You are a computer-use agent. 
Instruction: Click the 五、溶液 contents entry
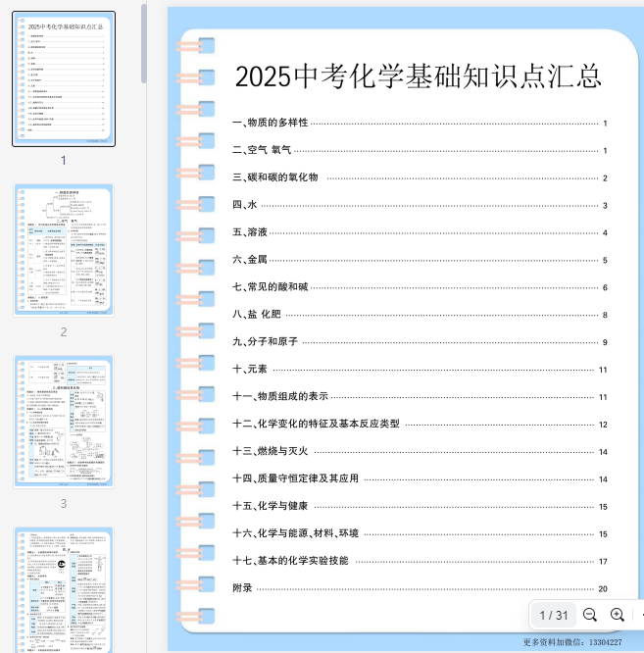[250, 232]
